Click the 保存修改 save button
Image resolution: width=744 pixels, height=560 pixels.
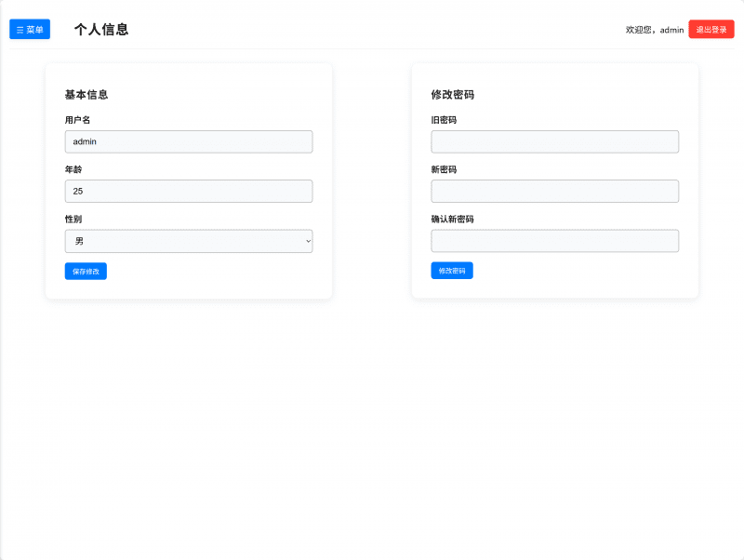click(x=85, y=271)
